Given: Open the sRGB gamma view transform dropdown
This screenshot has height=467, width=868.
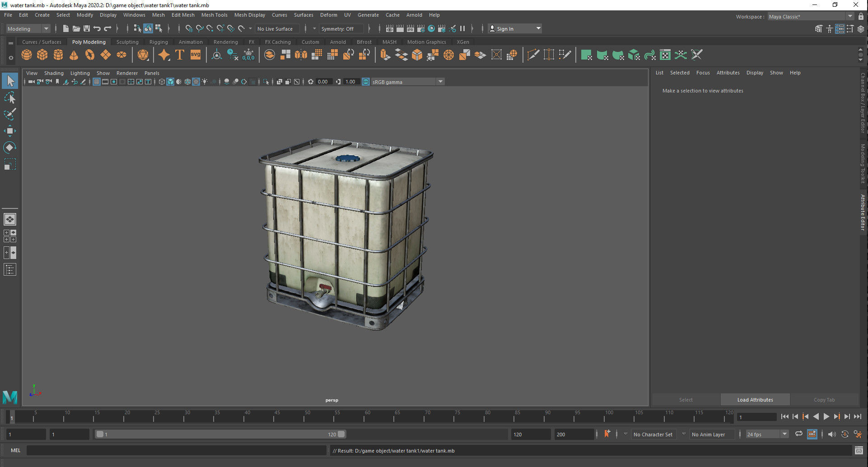Looking at the screenshot, I should coord(408,82).
